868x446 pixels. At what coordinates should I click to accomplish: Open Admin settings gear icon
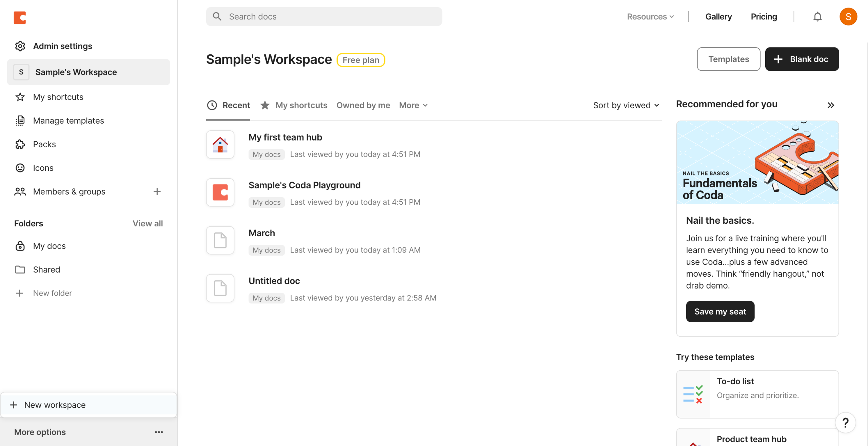[20, 46]
